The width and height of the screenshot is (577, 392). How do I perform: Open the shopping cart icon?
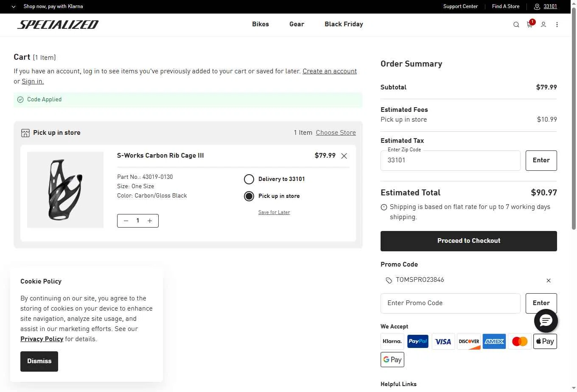click(x=529, y=25)
